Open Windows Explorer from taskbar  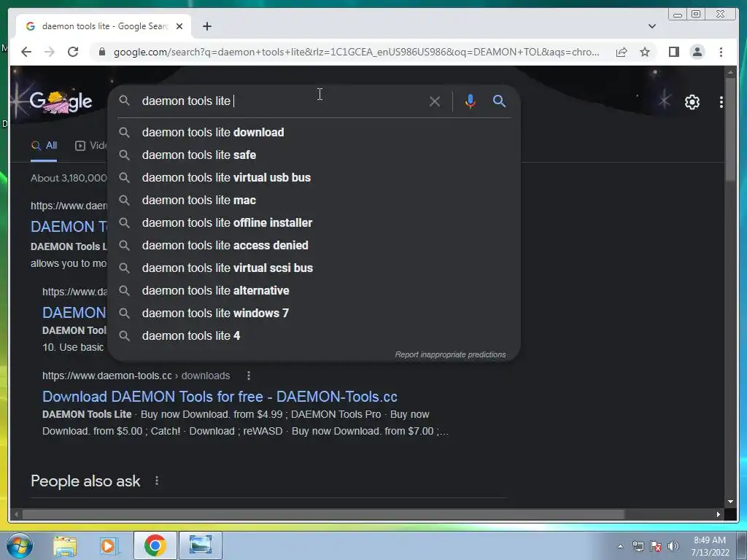point(65,545)
